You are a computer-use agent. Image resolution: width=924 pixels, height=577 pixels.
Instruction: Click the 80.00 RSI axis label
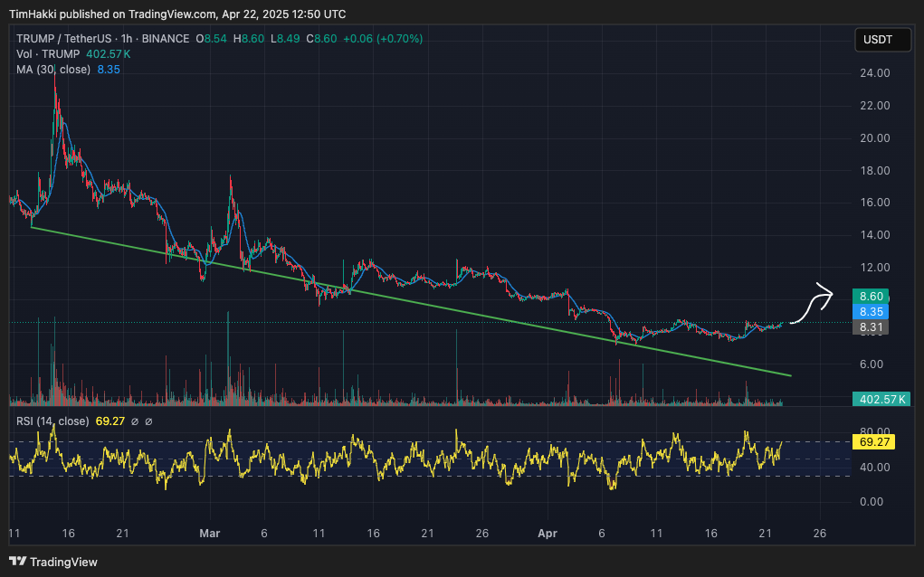pyautogui.click(x=875, y=431)
